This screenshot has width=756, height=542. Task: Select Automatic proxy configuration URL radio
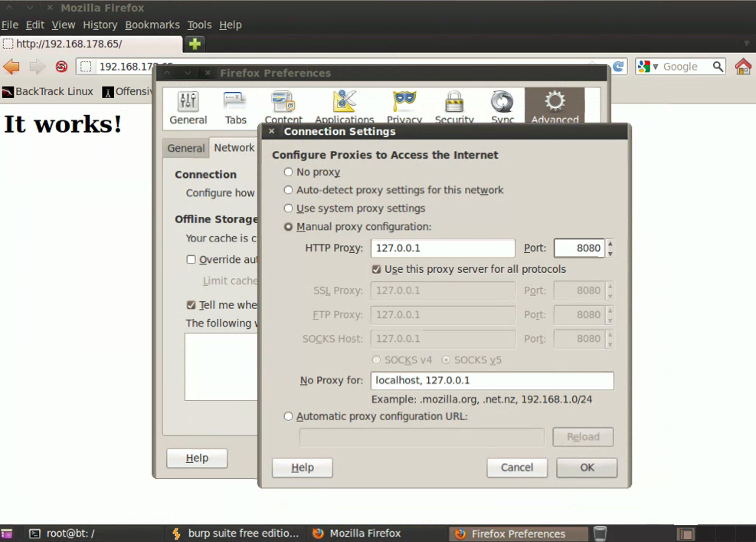click(x=288, y=416)
